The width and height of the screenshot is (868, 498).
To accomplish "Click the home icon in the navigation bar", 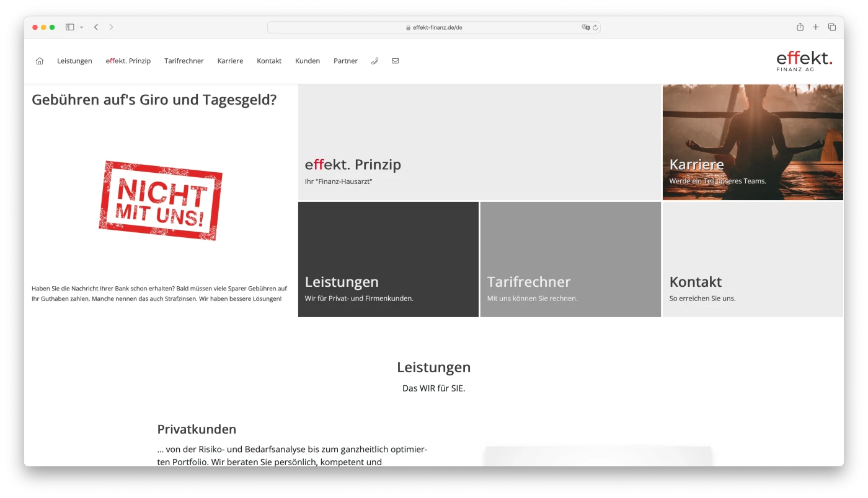I will click(39, 60).
